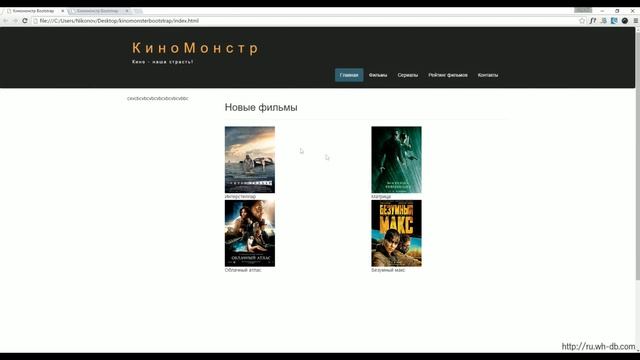Close the first browser tab

(x=62, y=11)
